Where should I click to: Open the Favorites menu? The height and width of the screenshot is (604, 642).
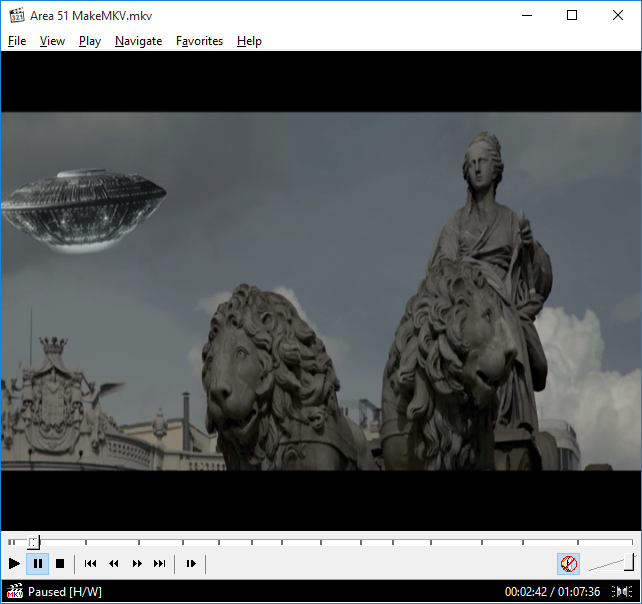click(199, 41)
